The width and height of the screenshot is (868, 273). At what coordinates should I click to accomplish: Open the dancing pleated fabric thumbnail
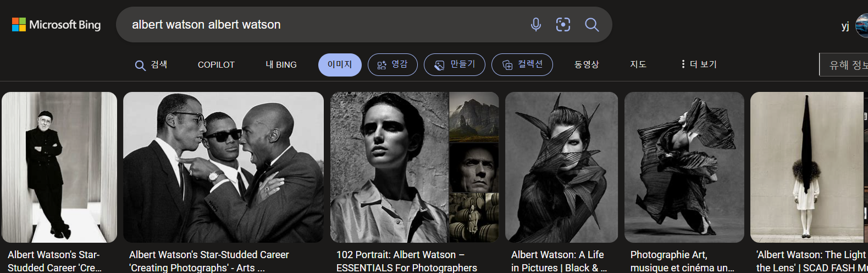point(684,167)
